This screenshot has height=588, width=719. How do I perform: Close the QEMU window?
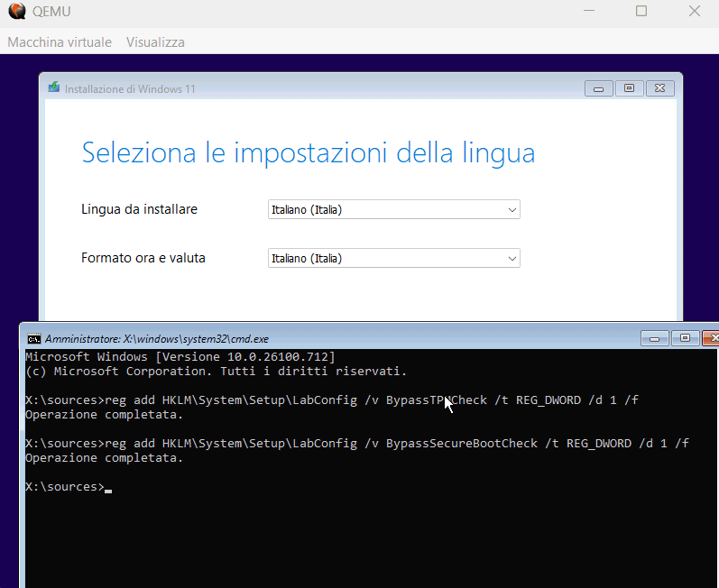(x=695, y=11)
